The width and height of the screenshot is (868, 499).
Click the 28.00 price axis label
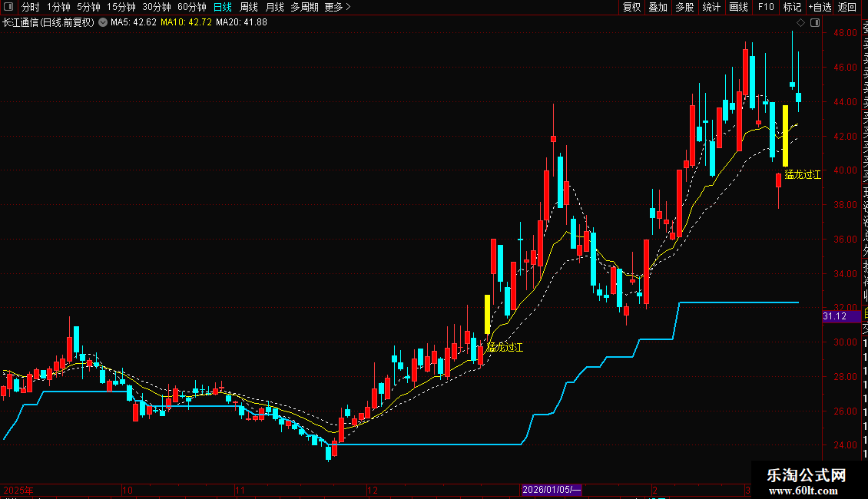pos(845,377)
